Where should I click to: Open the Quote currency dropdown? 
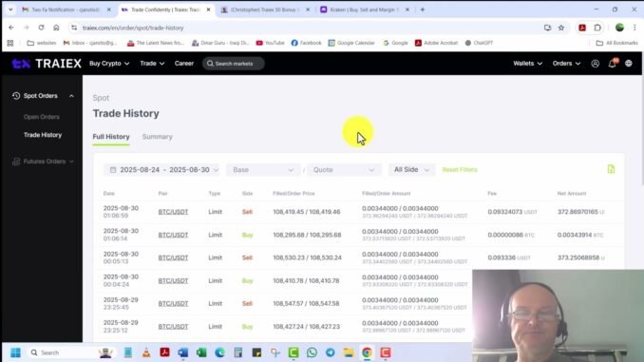point(344,170)
